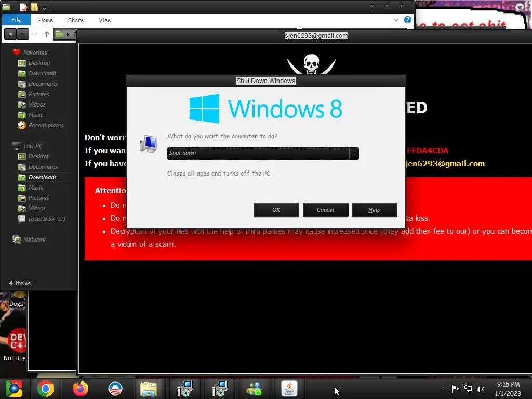Viewport: 532px width, 399px height.
Task: Click the second installer taskbar icon
Action: click(220, 389)
